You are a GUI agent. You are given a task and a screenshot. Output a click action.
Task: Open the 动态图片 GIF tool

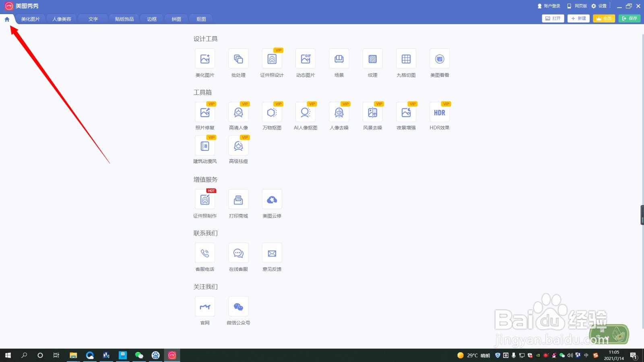[305, 59]
